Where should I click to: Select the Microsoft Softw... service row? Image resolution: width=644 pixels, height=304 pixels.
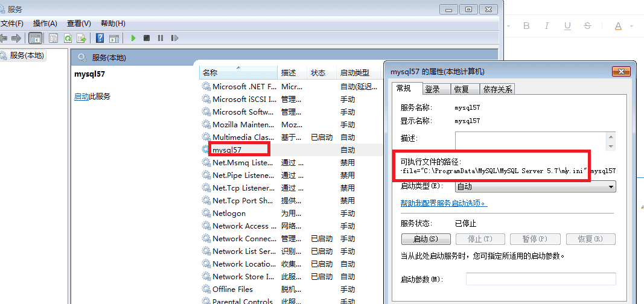click(291, 112)
